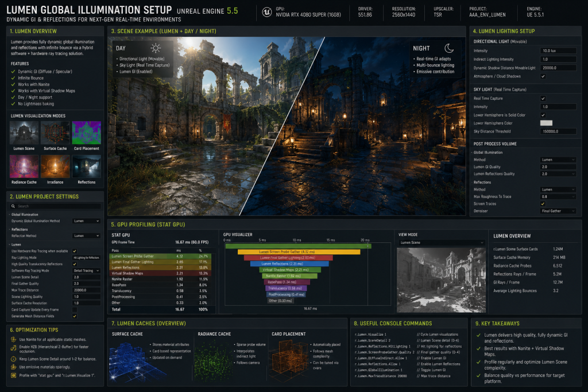
Task: Collapse the Lumen section in Project Settings
Action: (9, 244)
